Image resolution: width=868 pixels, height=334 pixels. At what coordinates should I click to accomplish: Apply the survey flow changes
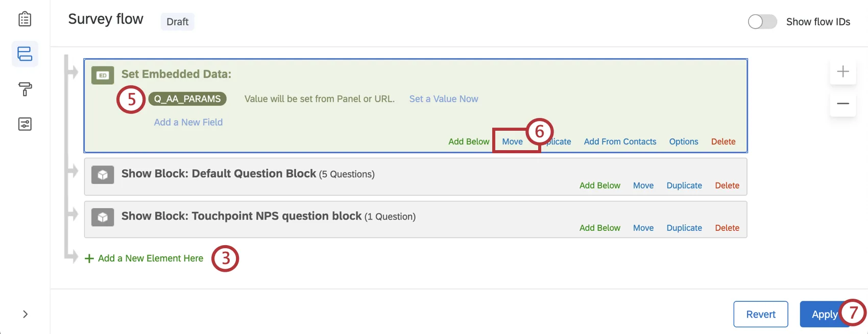pos(824,314)
